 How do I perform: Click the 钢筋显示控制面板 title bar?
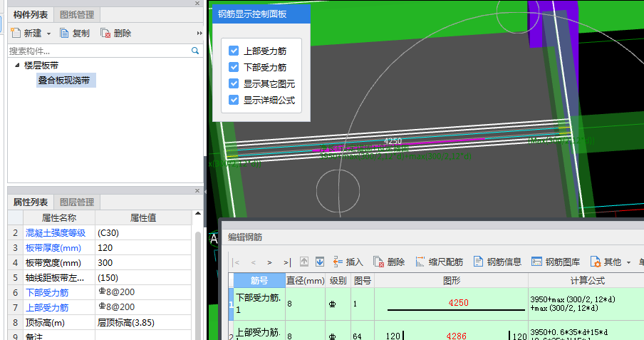pyautogui.click(x=261, y=14)
